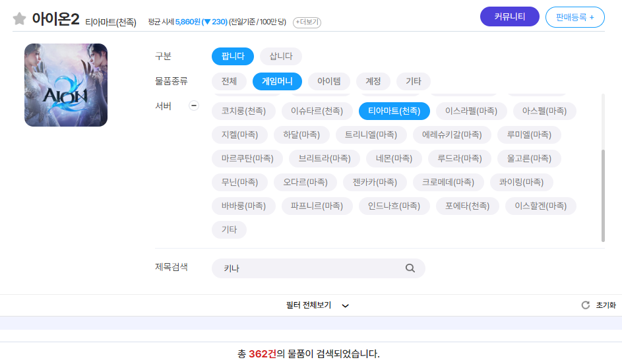
Task: Choose server 하달(마족)
Action: (301, 135)
